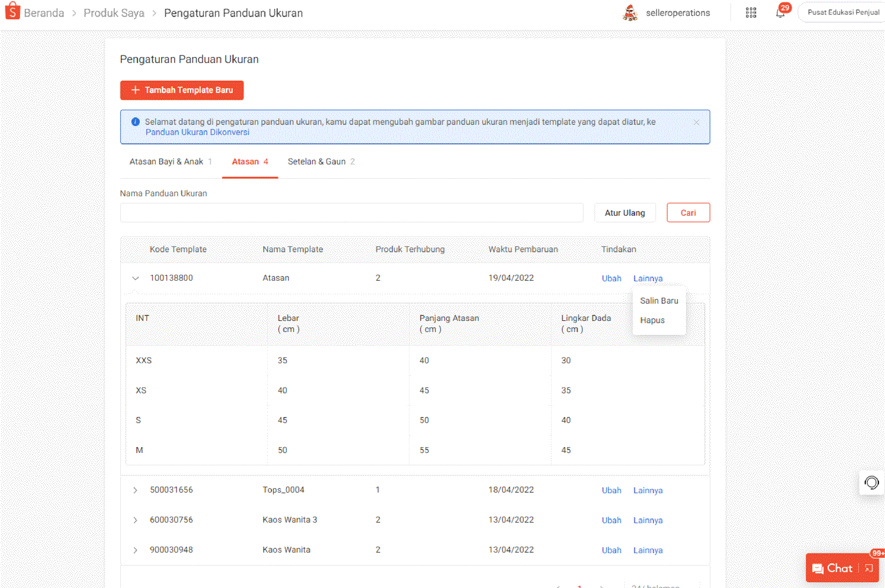Select Salin Baru from the context menu
The height and width of the screenshot is (588, 885).
pos(659,300)
